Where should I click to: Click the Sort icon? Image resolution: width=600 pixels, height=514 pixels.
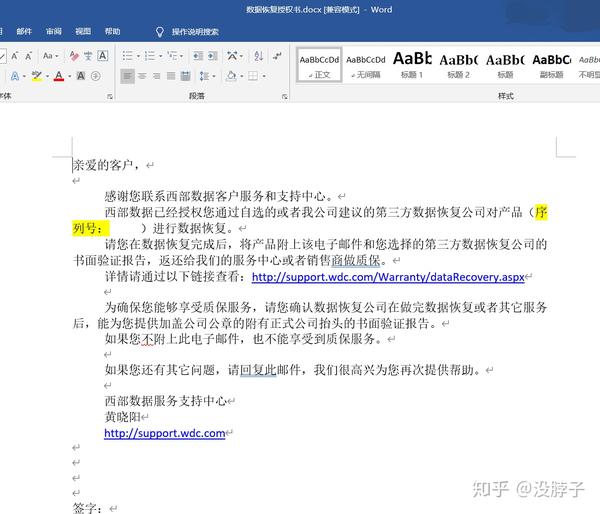259,56
